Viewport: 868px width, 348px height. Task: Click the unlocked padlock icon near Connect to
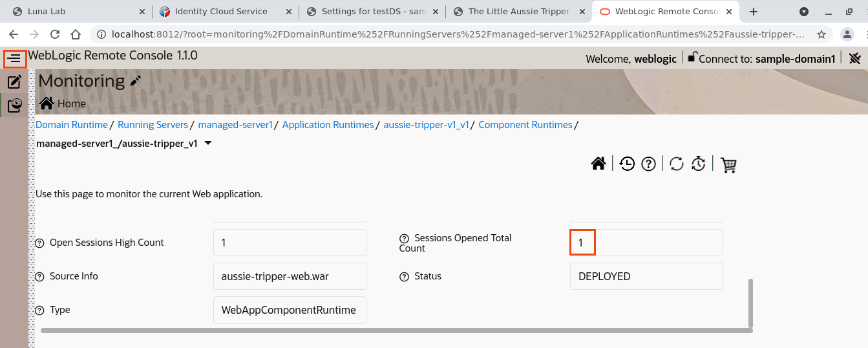coord(692,57)
